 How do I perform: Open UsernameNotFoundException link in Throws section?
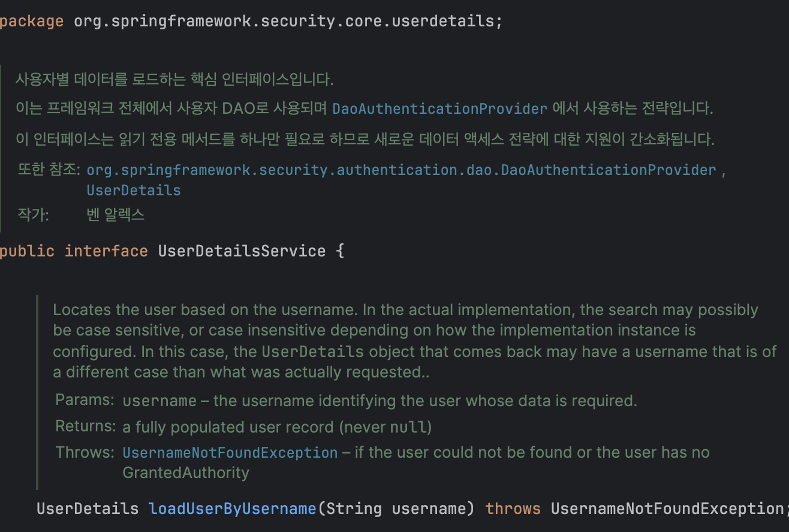230,452
